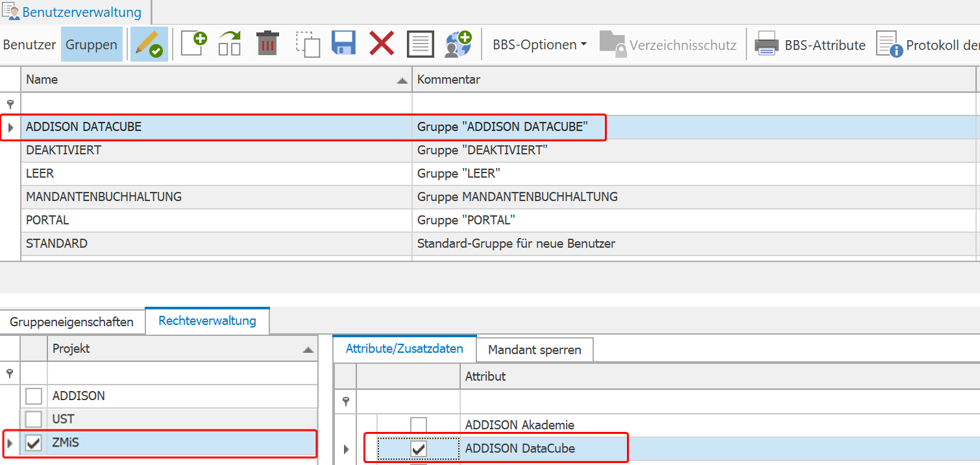The height and width of the screenshot is (465, 980).
Task: Click the red X cancel icon
Action: [x=382, y=44]
